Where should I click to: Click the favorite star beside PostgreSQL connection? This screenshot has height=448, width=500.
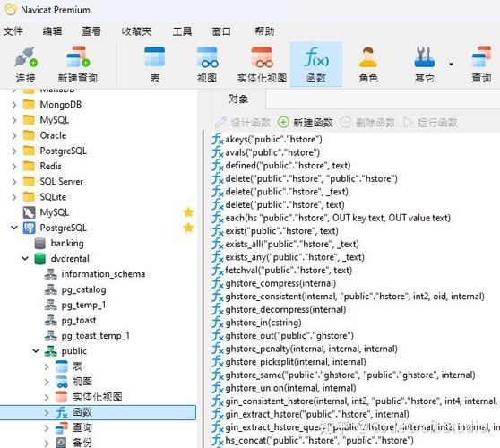188,228
